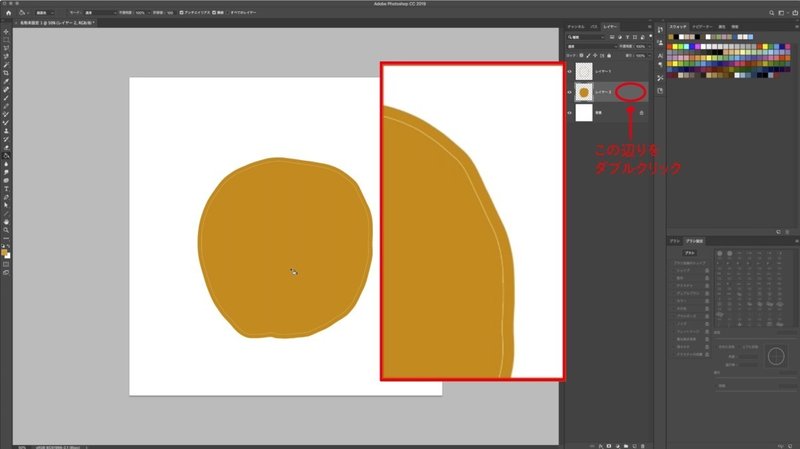Toggle layer filtering on/off switch
Viewport: 800px width, 449px height.
click(x=651, y=36)
